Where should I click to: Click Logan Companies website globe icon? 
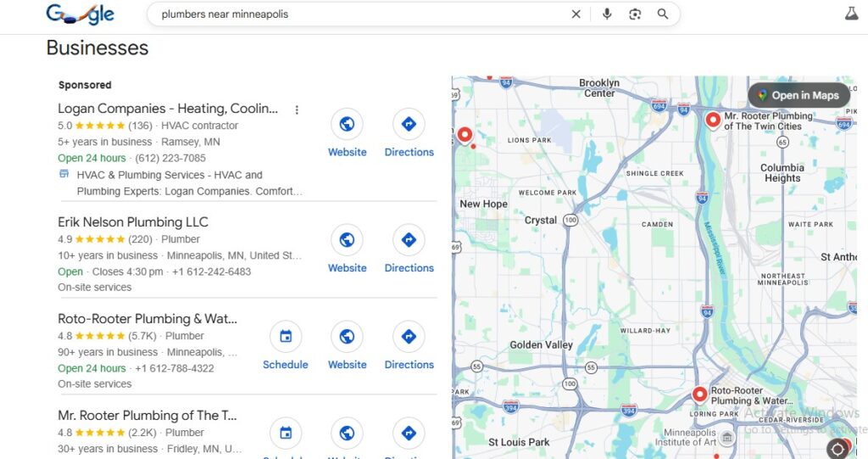(347, 124)
